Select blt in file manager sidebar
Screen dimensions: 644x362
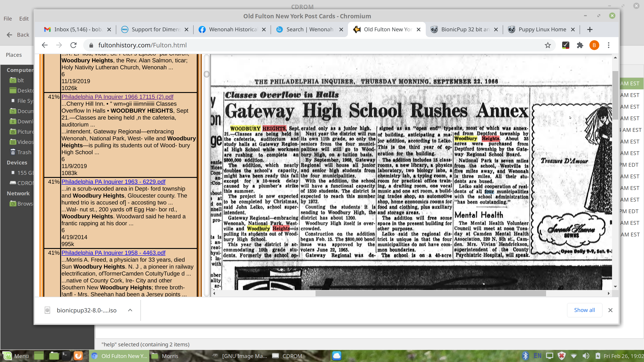[21, 80]
